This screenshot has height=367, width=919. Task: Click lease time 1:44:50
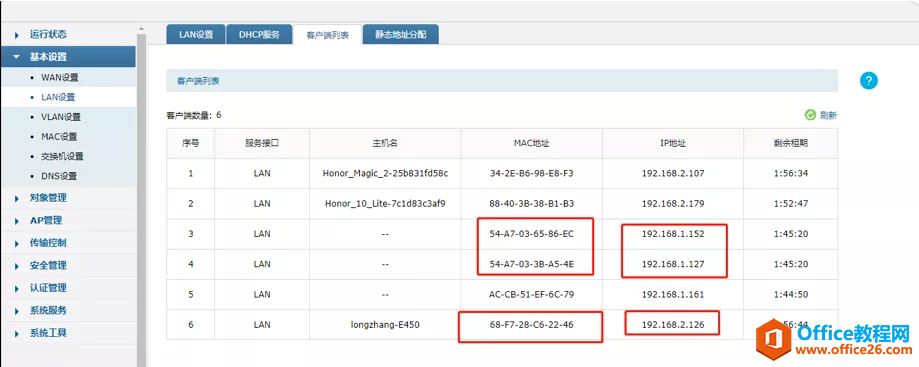pyautogui.click(x=791, y=294)
